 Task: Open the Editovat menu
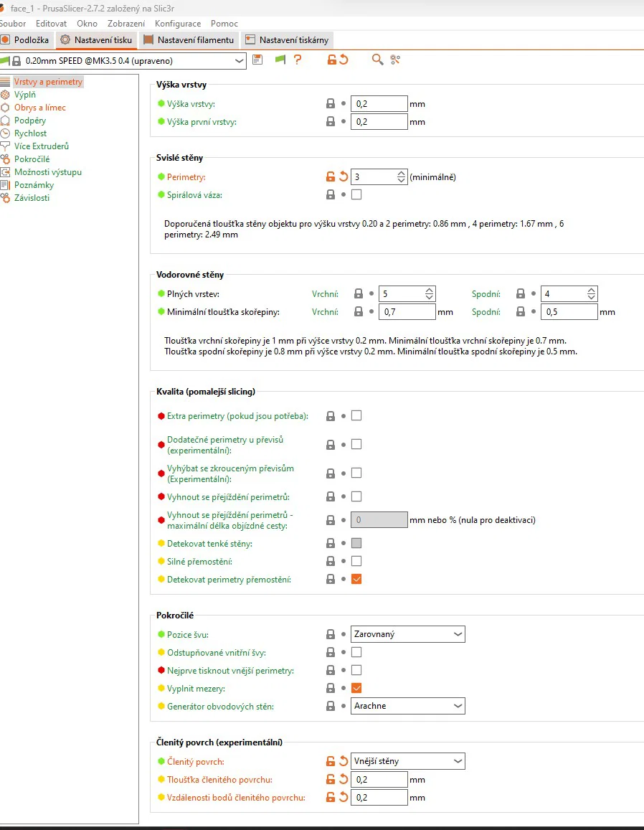point(52,23)
